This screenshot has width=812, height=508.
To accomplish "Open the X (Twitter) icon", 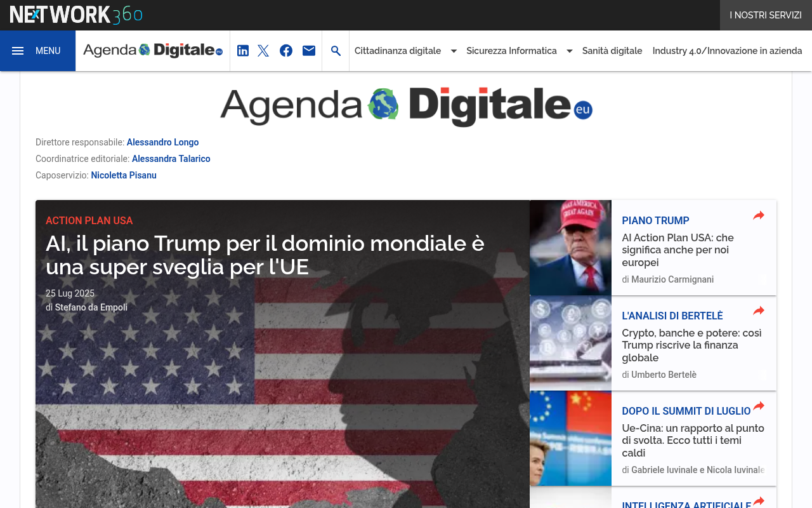I will point(263,51).
